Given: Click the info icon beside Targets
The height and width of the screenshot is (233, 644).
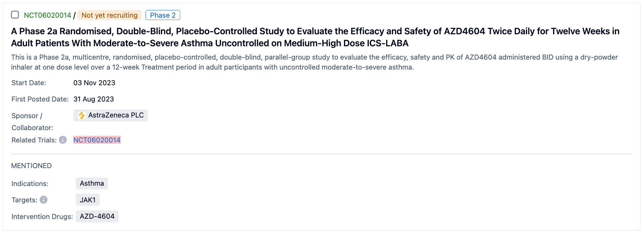Looking at the screenshot, I should click(x=44, y=200).
